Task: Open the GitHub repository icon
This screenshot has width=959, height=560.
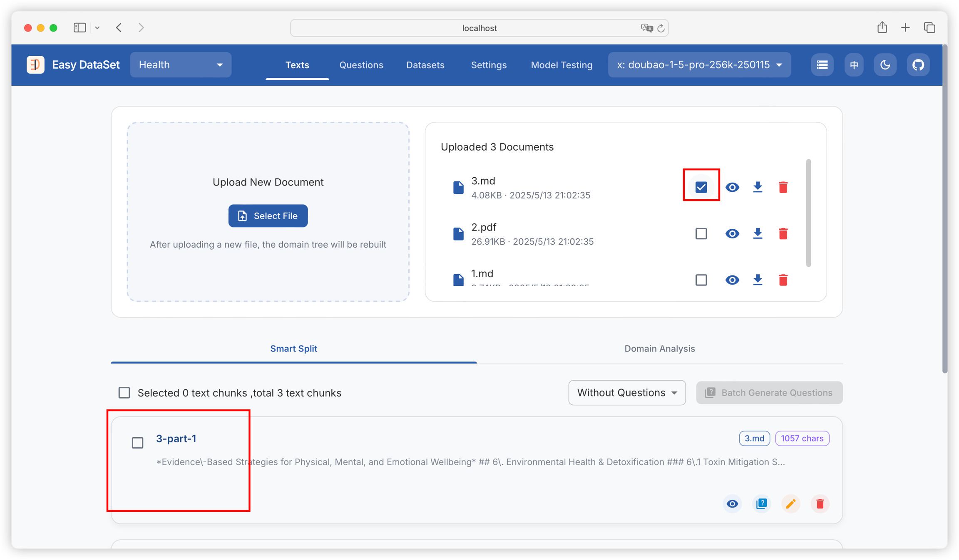Action: pos(918,65)
